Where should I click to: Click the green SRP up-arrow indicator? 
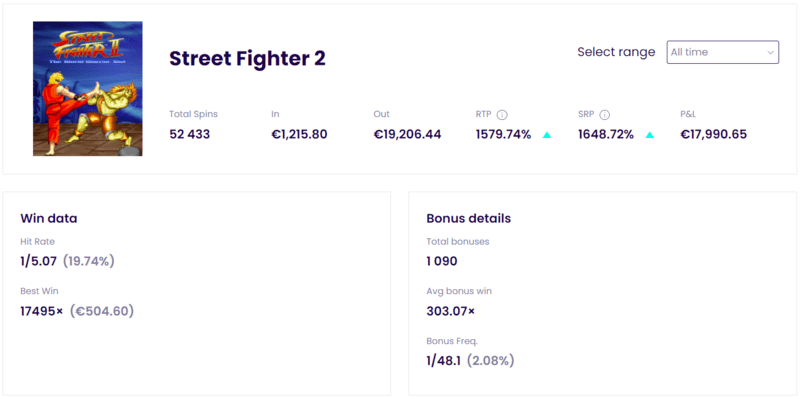point(649,135)
